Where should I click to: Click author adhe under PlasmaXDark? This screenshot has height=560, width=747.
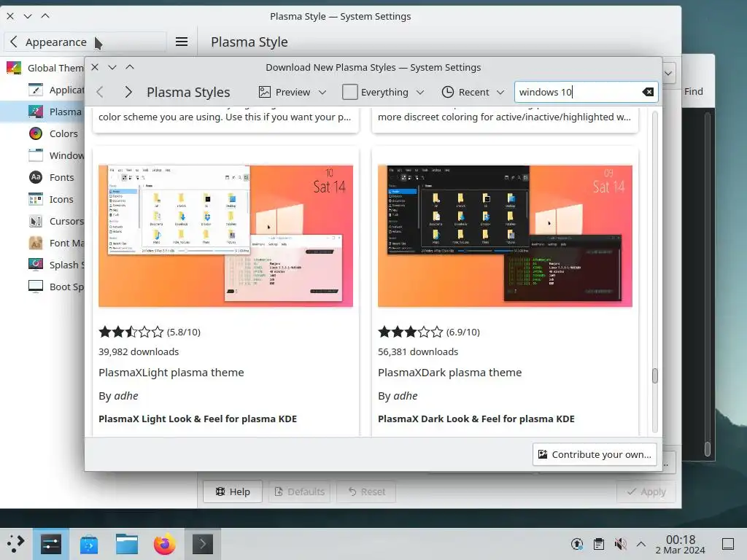[x=406, y=396]
